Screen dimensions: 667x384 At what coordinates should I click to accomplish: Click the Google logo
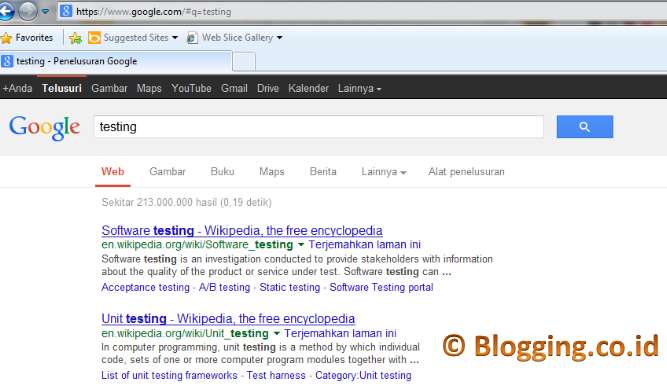point(44,127)
